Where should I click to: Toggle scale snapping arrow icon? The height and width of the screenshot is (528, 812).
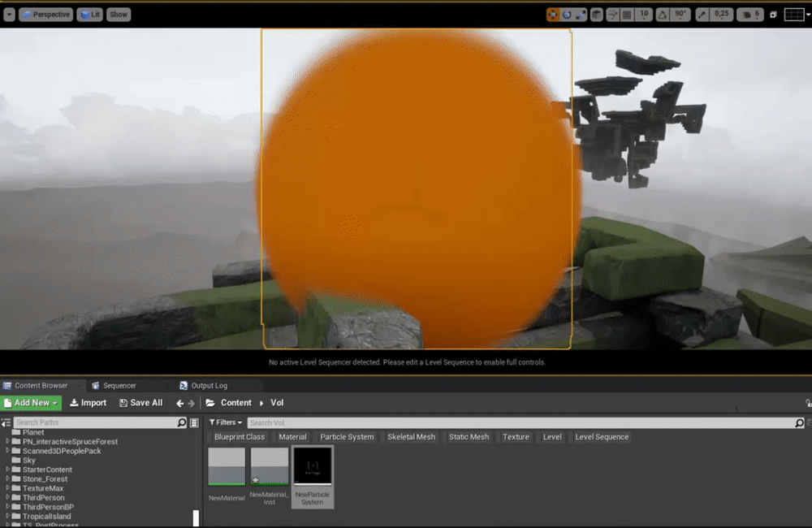point(702,15)
